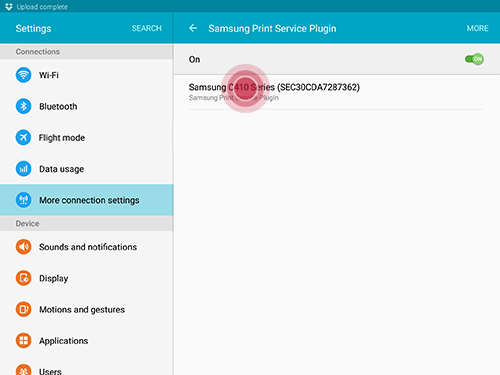This screenshot has width=500, height=375.
Task: Turn off the print service plugin switch
Action: point(474,59)
